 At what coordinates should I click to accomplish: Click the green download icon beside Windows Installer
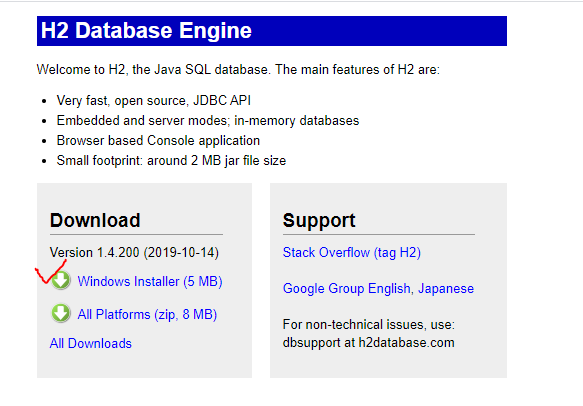(x=61, y=280)
